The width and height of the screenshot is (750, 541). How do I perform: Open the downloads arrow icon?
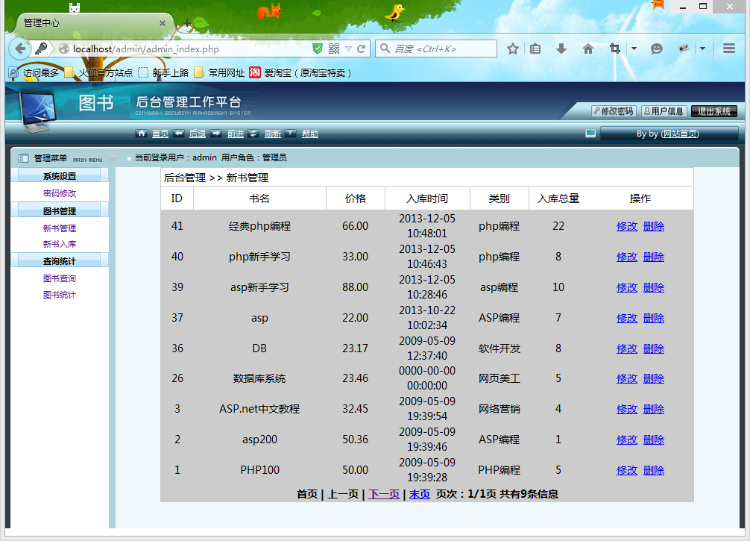(562, 48)
